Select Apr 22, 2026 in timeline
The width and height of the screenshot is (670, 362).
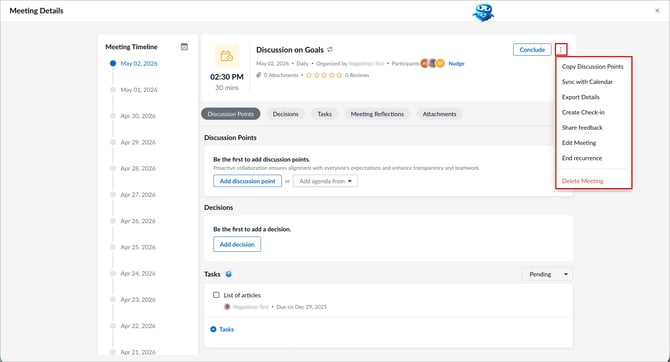tap(138, 326)
